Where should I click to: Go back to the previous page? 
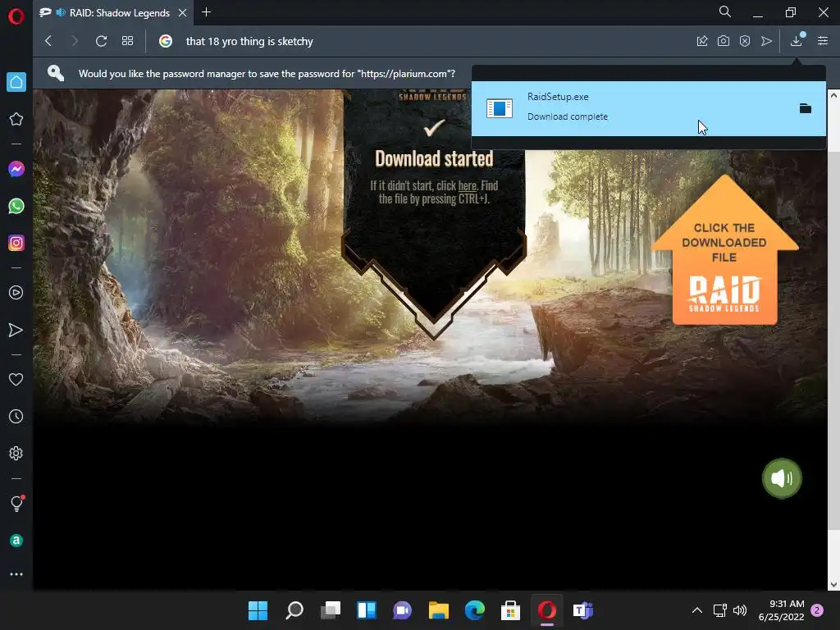48,41
